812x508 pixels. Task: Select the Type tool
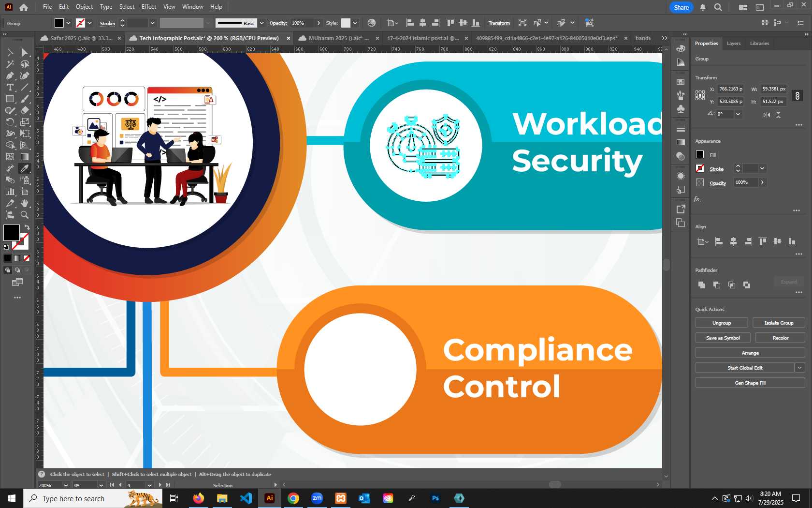[x=10, y=87]
